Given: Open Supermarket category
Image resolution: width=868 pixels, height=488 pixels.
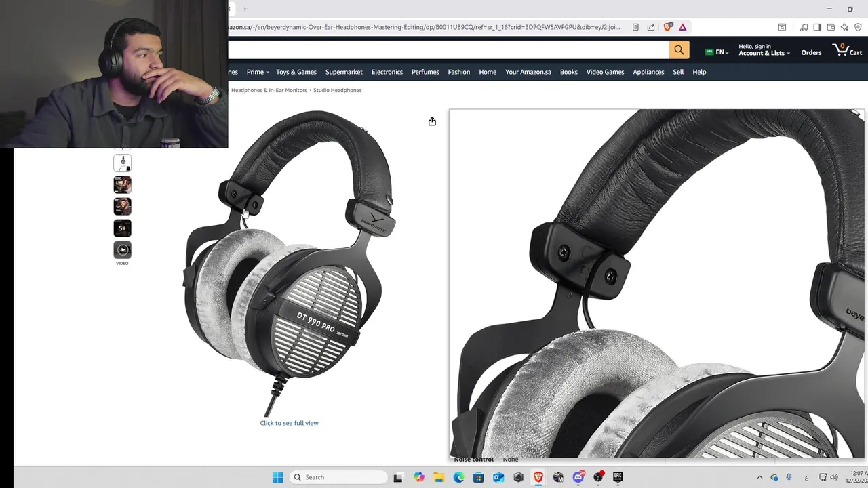Looking at the screenshot, I should [344, 72].
